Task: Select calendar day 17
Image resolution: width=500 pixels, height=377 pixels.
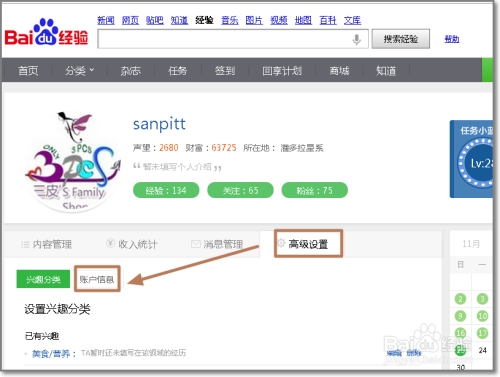Action: 482,333
